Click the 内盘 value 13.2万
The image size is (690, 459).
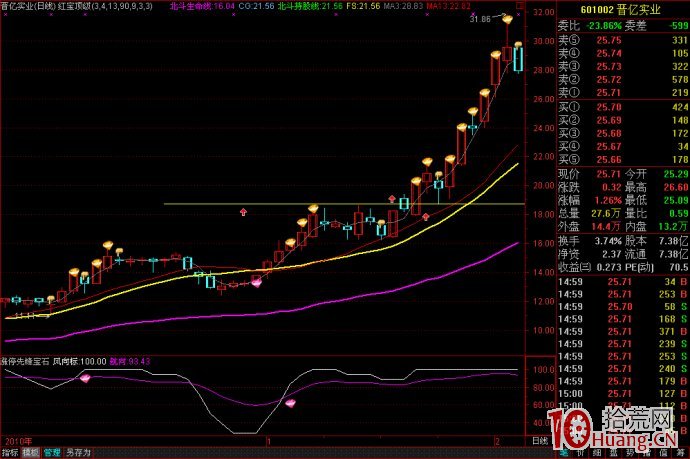point(673,227)
